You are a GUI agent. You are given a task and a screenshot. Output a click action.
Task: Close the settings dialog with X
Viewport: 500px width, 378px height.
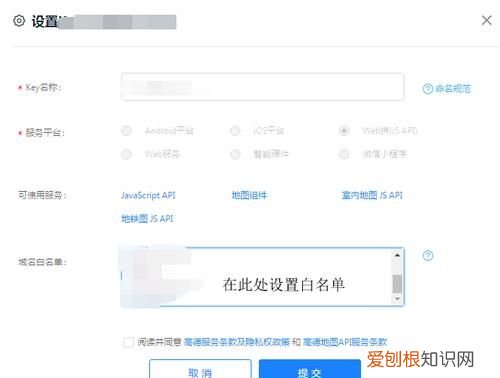(487, 20)
